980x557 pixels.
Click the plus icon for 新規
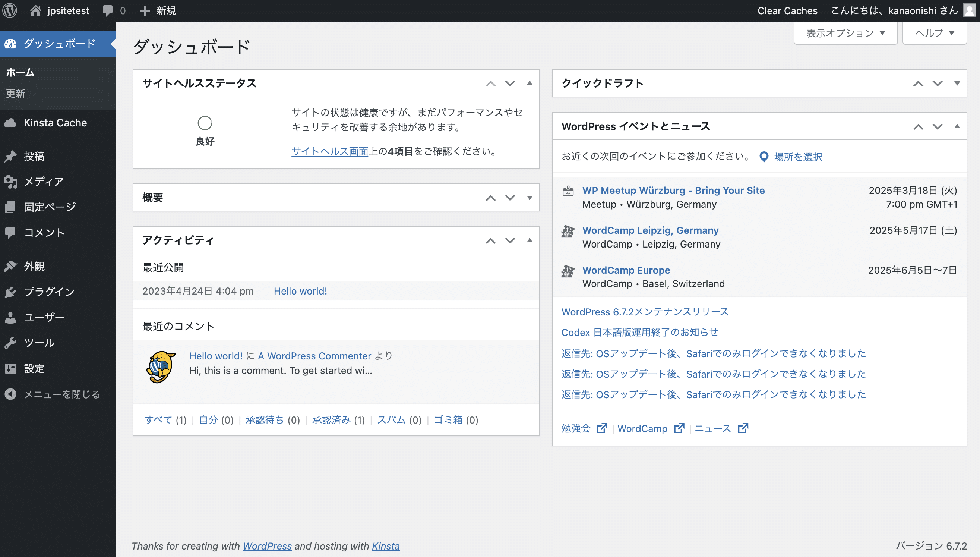pos(145,11)
